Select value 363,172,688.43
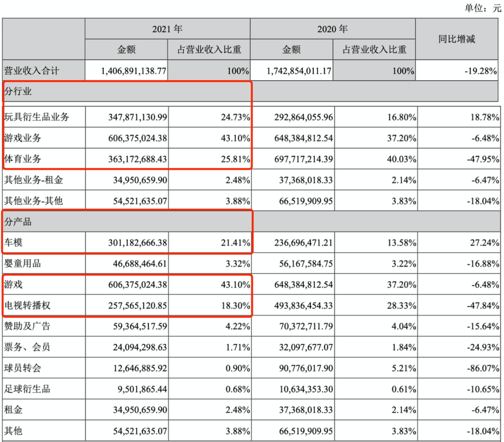This screenshot has width=504, height=442. [138, 159]
